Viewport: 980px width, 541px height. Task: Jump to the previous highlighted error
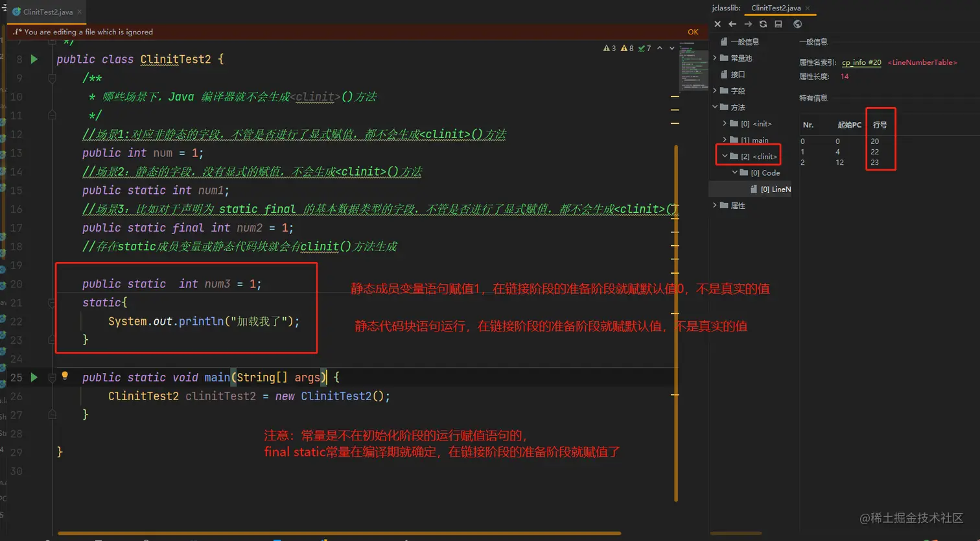(x=660, y=48)
